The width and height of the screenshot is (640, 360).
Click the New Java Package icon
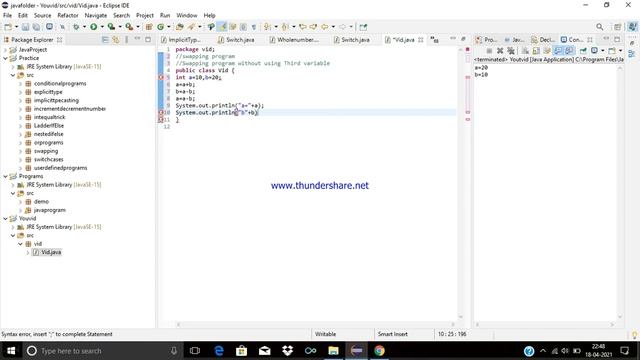tap(149, 27)
